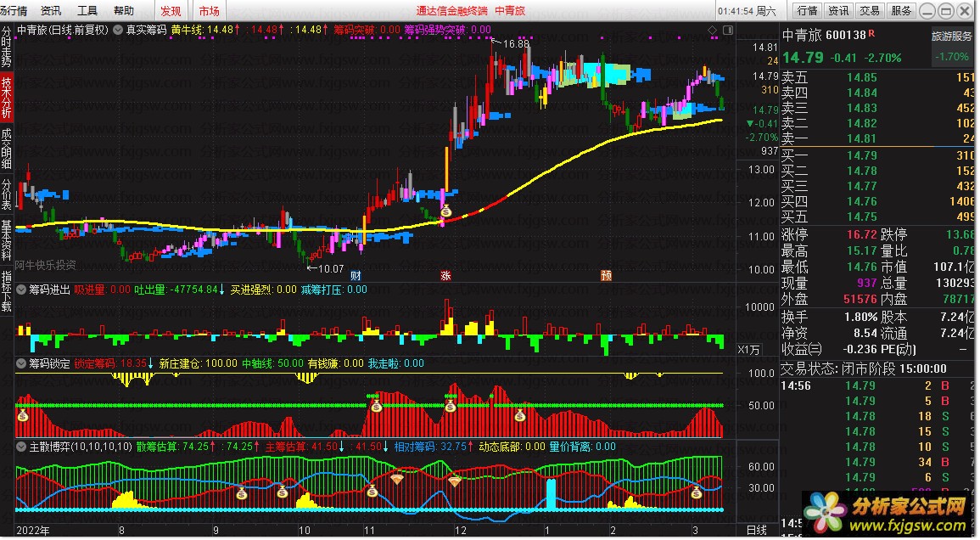Click the 日线 period selector at the bottom

[757, 530]
